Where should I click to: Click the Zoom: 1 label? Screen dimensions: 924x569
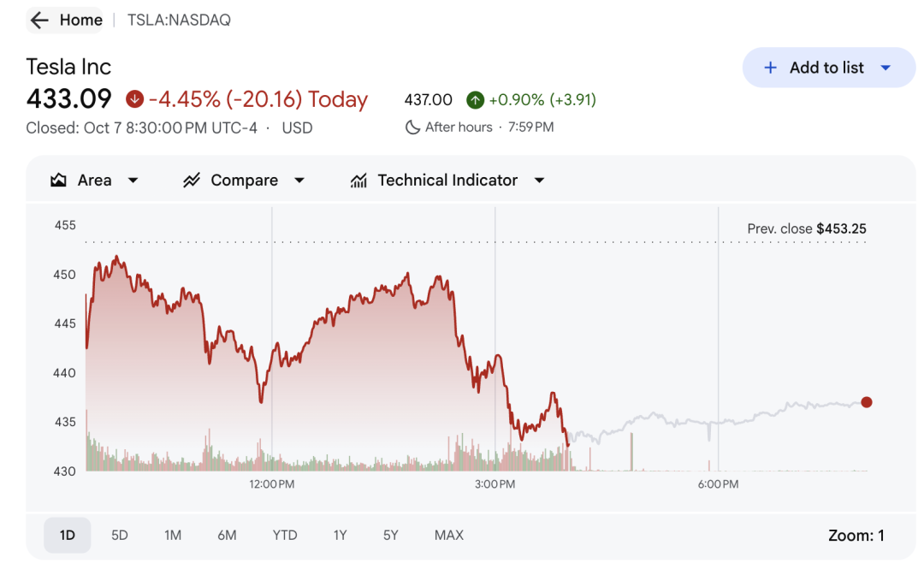coord(856,536)
